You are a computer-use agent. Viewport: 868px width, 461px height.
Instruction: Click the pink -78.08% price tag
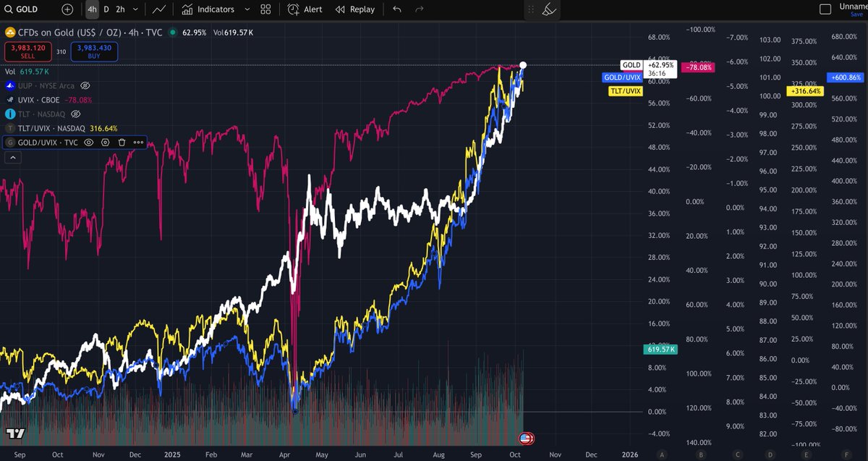click(x=697, y=67)
